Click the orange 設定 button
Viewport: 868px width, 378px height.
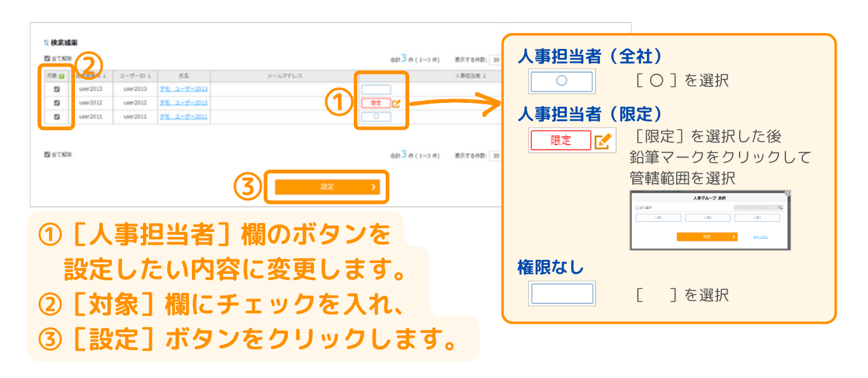tap(327, 187)
